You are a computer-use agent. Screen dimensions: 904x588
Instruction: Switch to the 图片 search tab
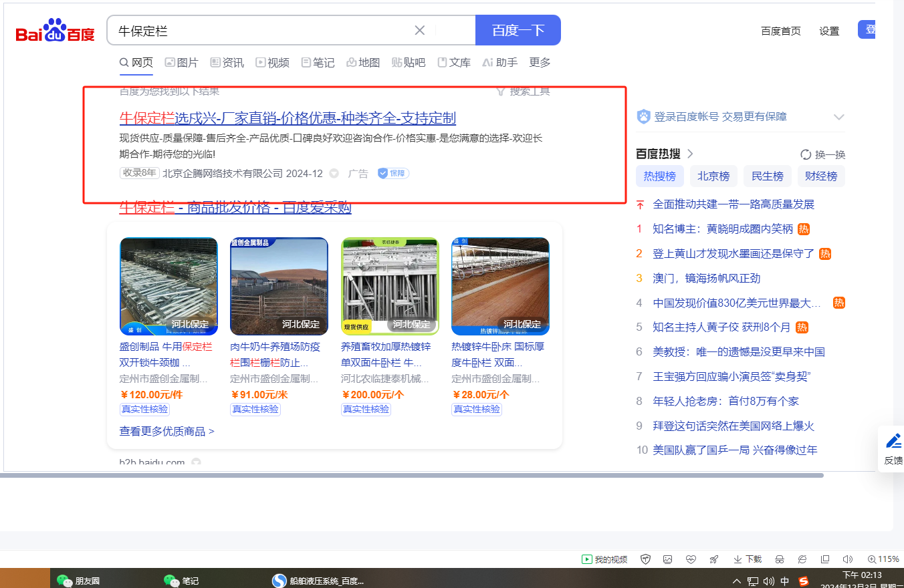point(181,62)
